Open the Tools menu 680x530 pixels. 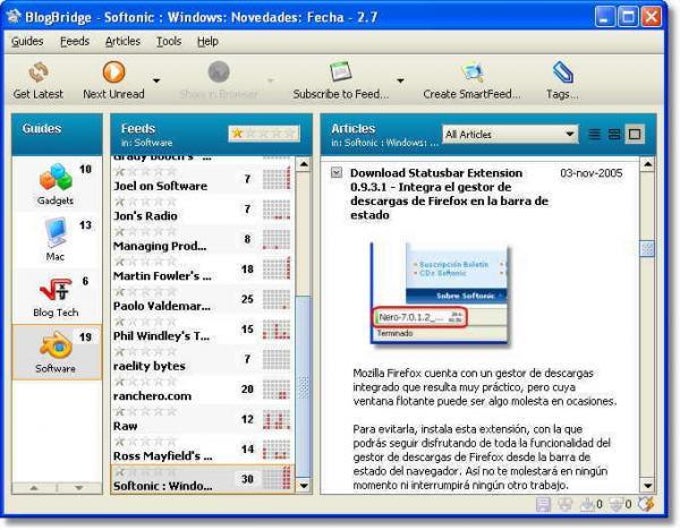[169, 41]
